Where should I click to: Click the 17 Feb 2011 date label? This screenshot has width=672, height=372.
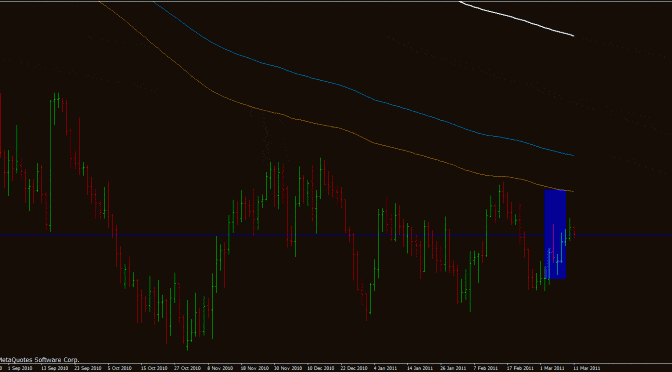[x=519, y=368]
